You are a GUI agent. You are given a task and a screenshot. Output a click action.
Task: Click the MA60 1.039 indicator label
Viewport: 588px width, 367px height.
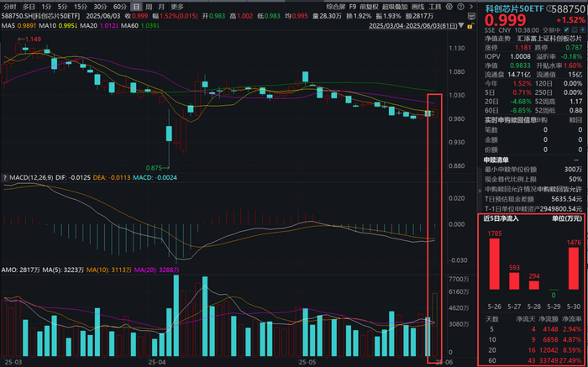click(x=140, y=25)
